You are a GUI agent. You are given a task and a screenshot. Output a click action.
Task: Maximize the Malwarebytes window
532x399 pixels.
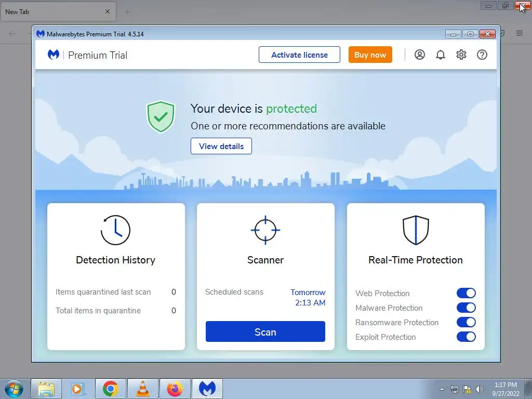click(470, 34)
